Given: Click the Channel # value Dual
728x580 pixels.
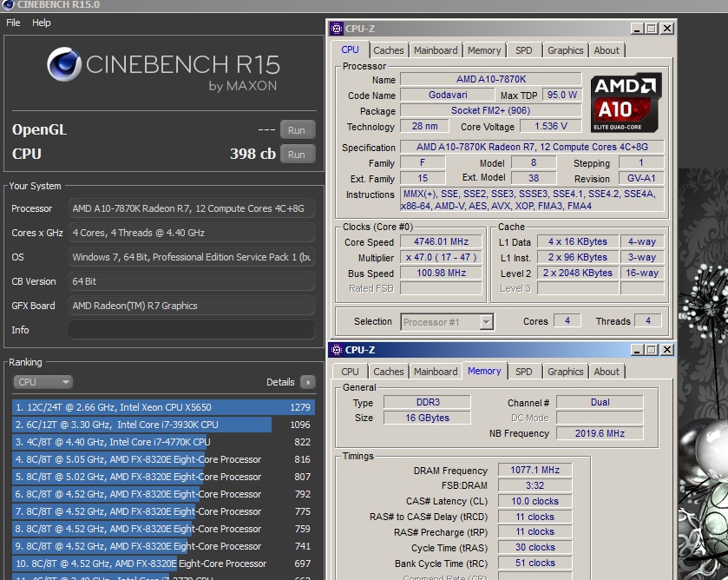Looking at the screenshot, I should click(600, 402).
